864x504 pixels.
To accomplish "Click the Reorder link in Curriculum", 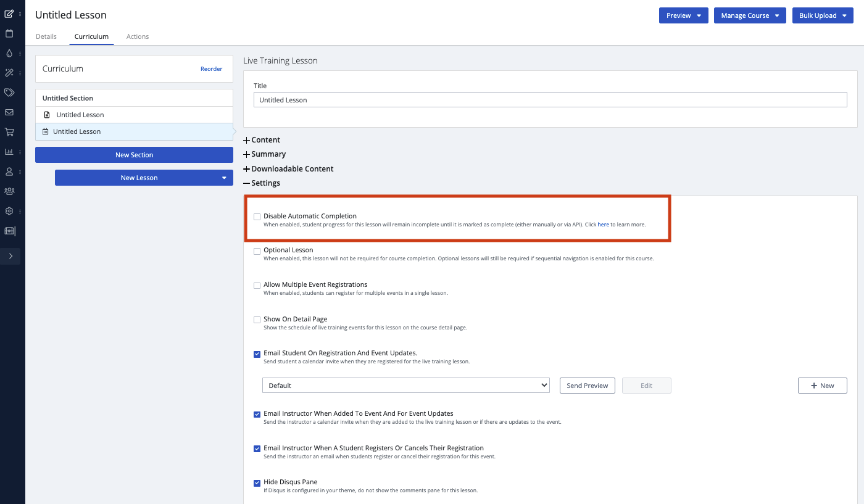I will coord(211,69).
